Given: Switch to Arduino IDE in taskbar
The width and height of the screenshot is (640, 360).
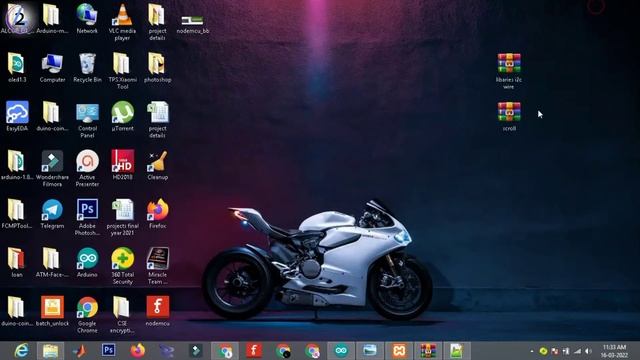Looking at the screenshot, I should tap(341, 351).
